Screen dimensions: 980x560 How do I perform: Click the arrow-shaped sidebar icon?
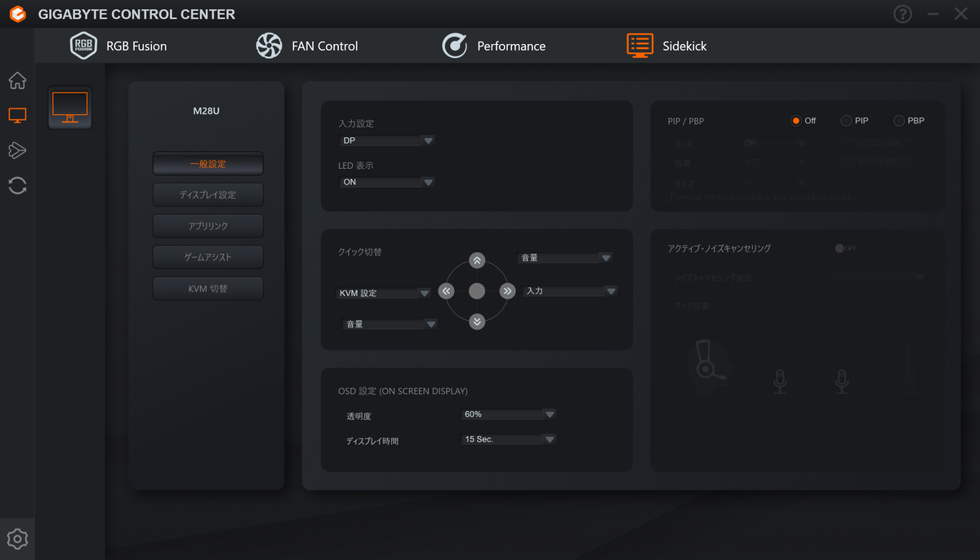(x=17, y=150)
